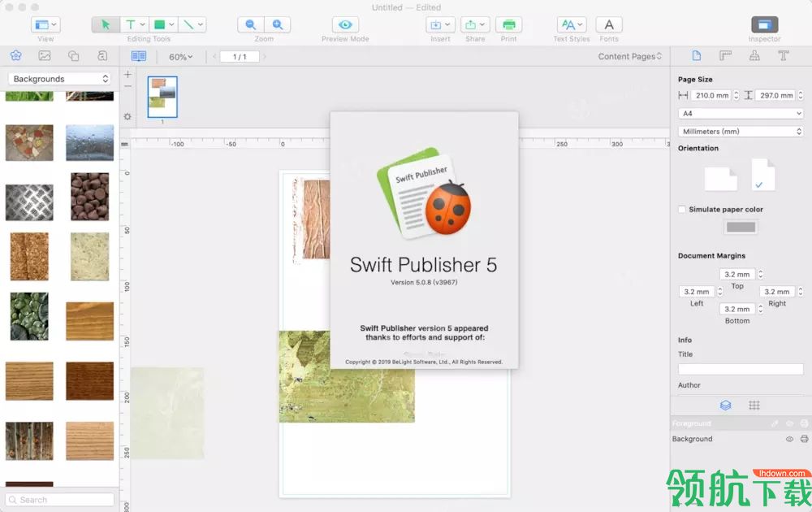Viewport: 812px width, 512px height.
Task: Toggle the page thumbnails panel icon
Action: pyautogui.click(x=139, y=56)
